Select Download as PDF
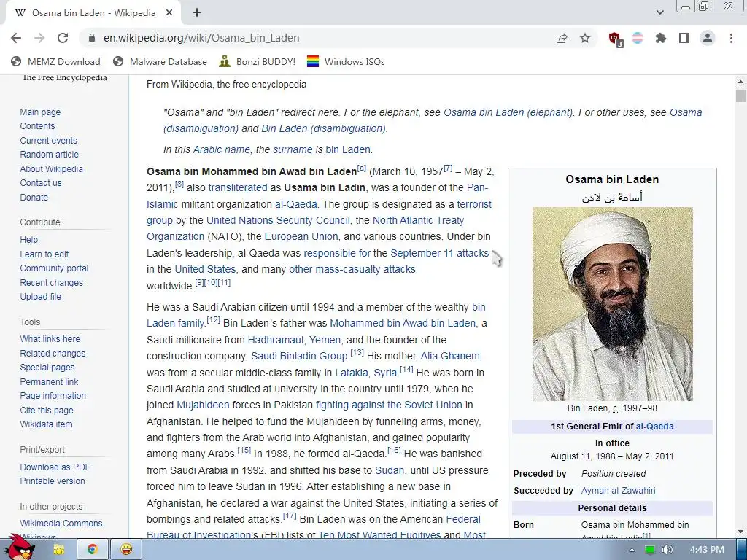 coord(55,467)
